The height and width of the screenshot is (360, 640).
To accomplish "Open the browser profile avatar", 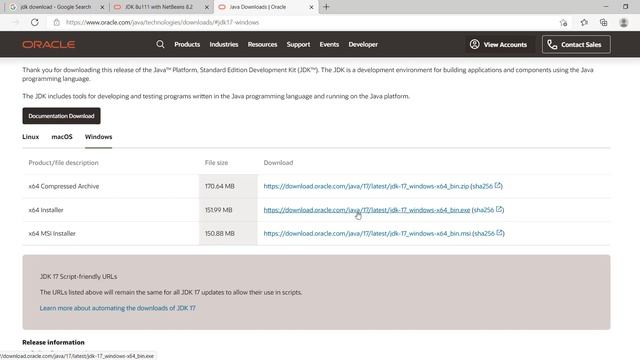I will 623,22.
